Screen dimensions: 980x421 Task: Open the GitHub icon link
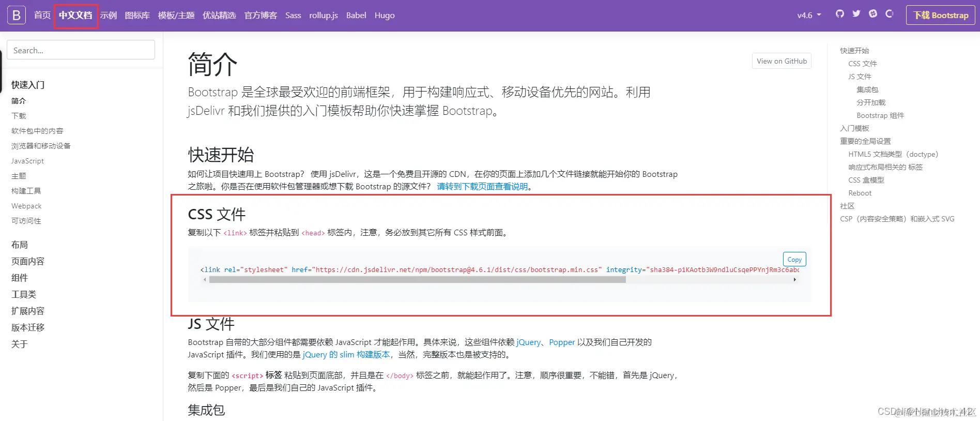click(840, 14)
